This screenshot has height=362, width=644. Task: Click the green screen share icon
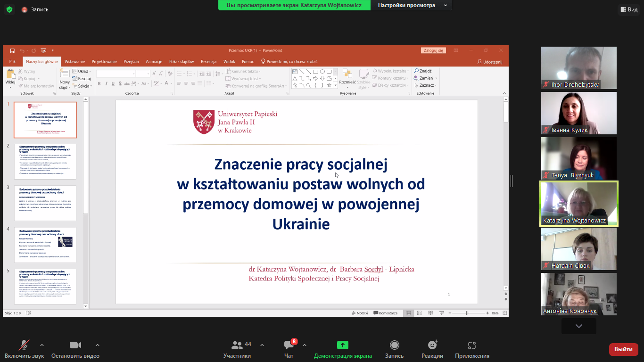(x=343, y=346)
